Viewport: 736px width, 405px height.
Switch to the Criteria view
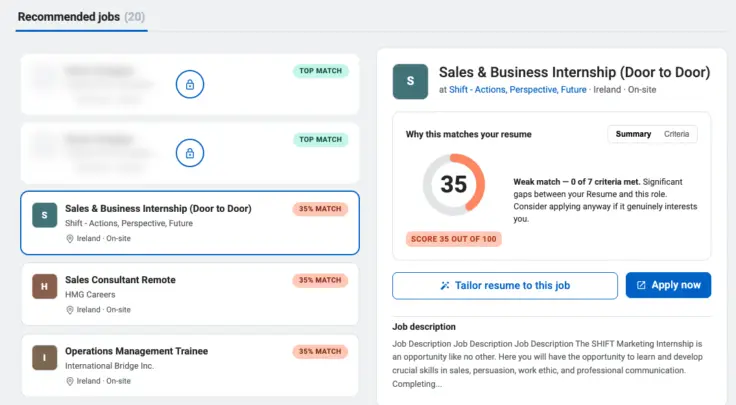(676, 134)
